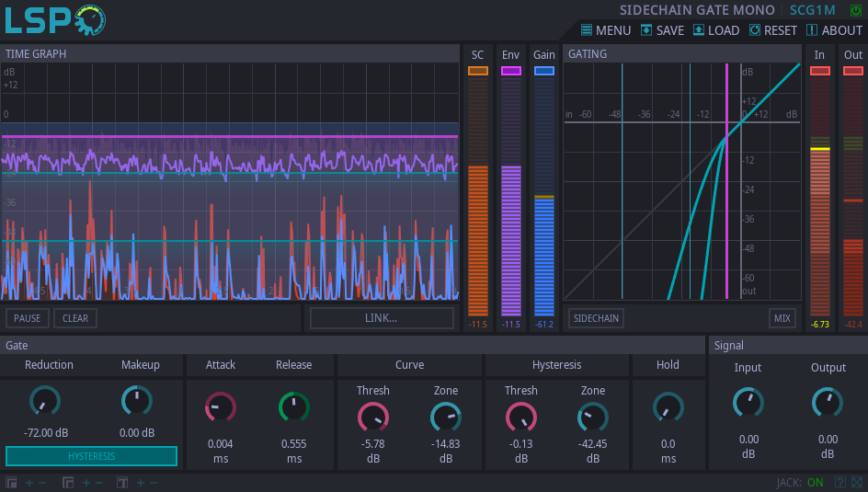Image resolution: width=868 pixels, height=492 pixels.
Task: Click the Curve Zone knob
Action: coord(446,418)
